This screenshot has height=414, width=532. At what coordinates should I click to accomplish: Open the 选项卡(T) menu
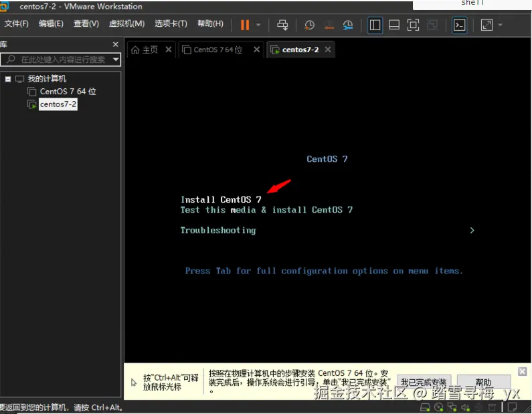click(x=171, y=23)
